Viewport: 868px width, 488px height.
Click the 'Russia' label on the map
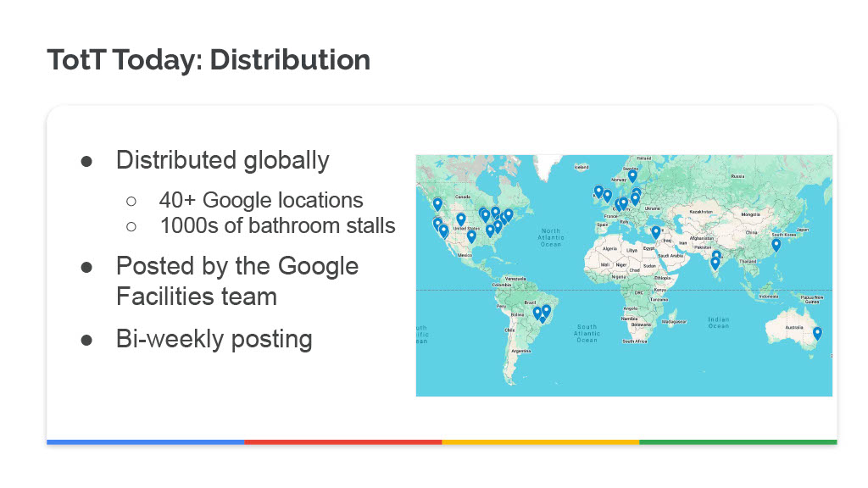coord(738,176)
